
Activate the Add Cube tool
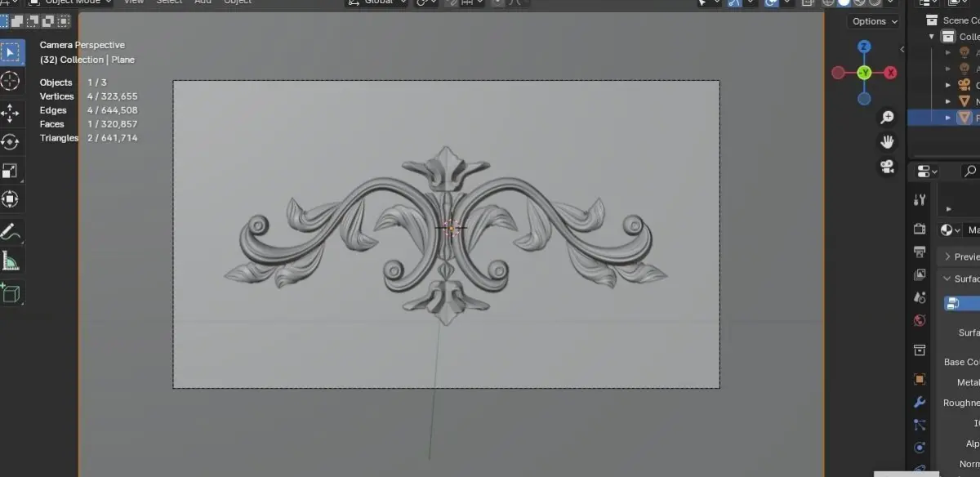[x=11, y=293]
